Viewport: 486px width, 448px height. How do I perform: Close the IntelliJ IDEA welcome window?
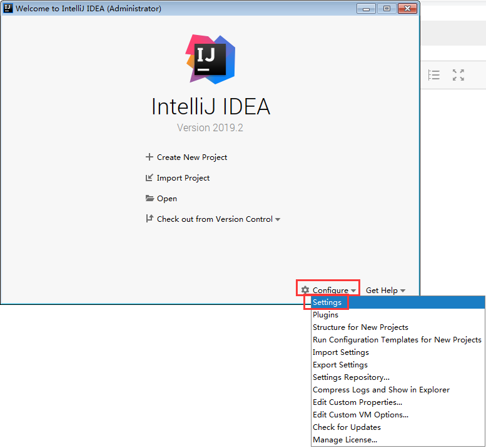pos(407,9)
